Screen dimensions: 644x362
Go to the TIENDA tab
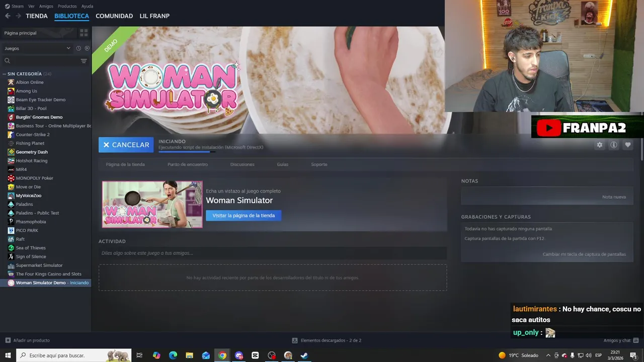coord(37,16)
